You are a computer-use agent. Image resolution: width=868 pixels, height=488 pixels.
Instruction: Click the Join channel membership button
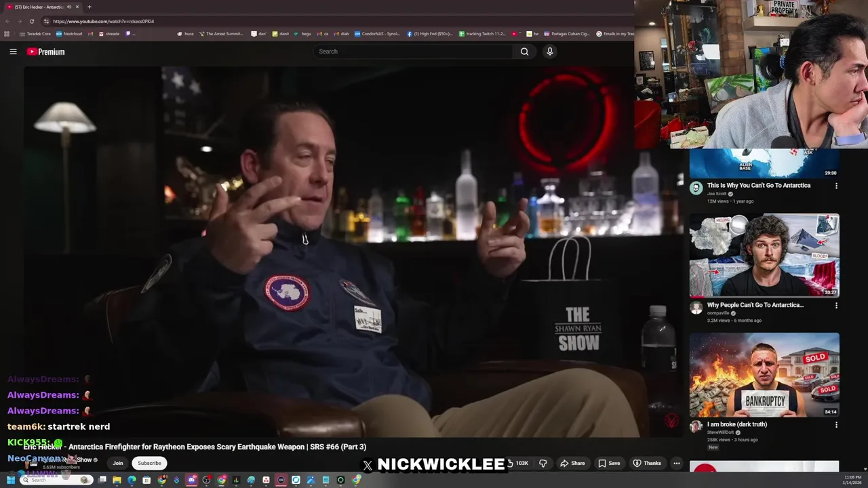(118, 463)
